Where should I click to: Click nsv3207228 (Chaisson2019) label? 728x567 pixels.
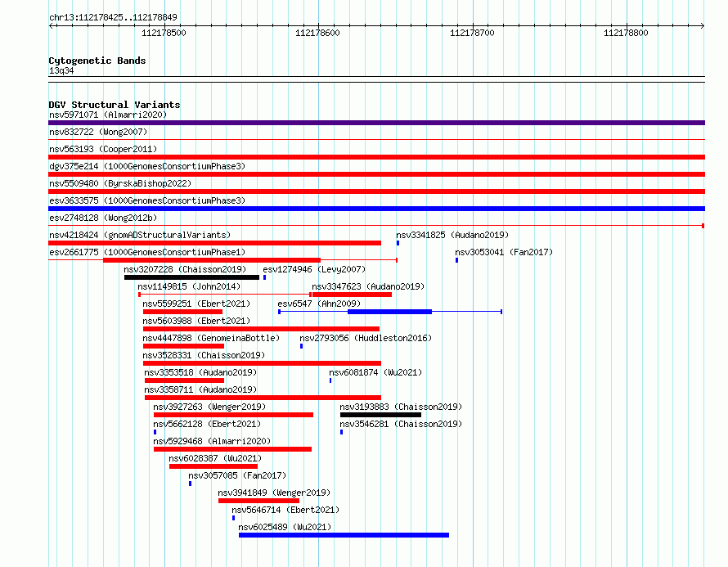pyautogui.click(x=185, y=269)
